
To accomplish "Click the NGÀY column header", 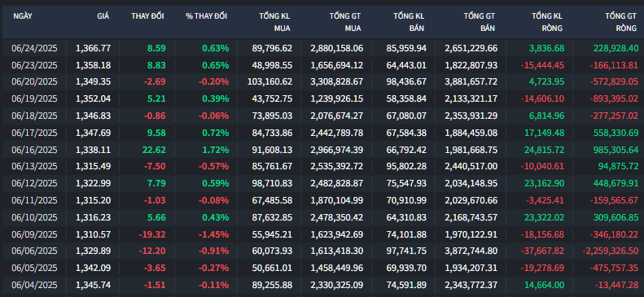I will [23, 16].
